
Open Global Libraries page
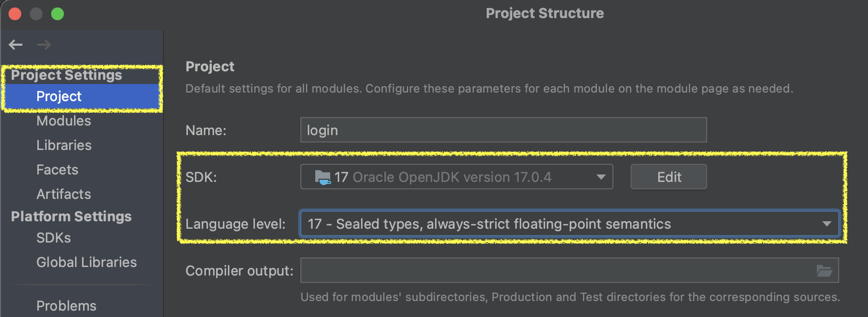click(86, 262)
